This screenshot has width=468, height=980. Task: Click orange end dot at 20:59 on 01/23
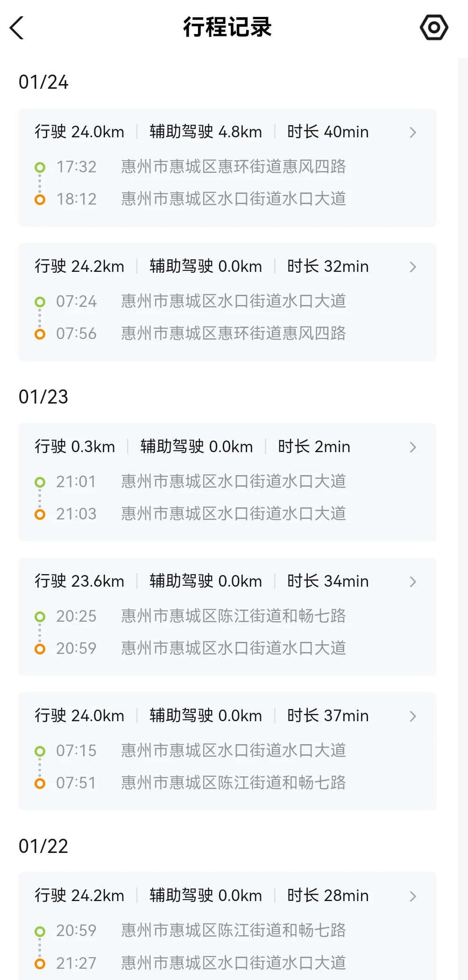(40, 649)
